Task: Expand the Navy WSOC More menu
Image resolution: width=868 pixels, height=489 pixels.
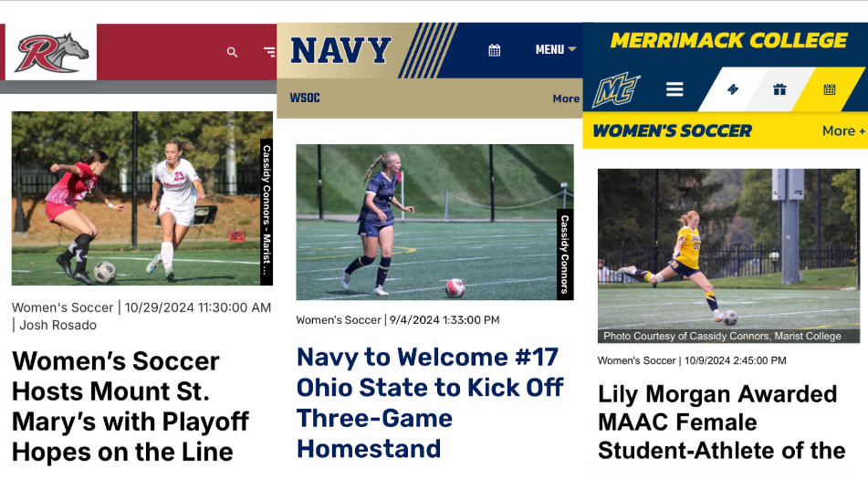Action: 565,99
